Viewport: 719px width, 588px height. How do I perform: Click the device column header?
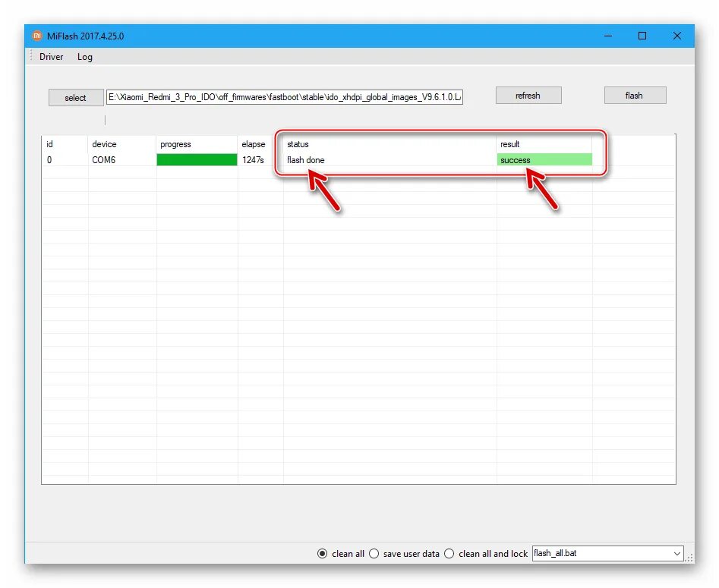[121, 144]
